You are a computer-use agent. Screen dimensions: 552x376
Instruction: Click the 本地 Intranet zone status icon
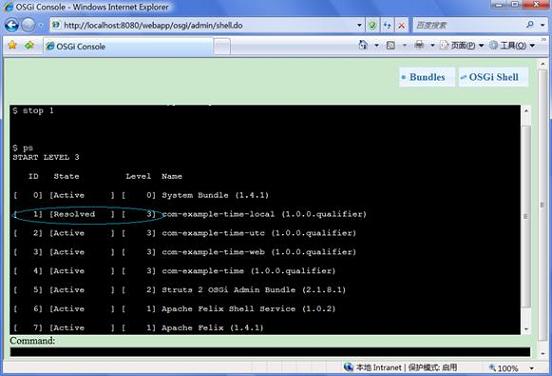click(349, 367)
